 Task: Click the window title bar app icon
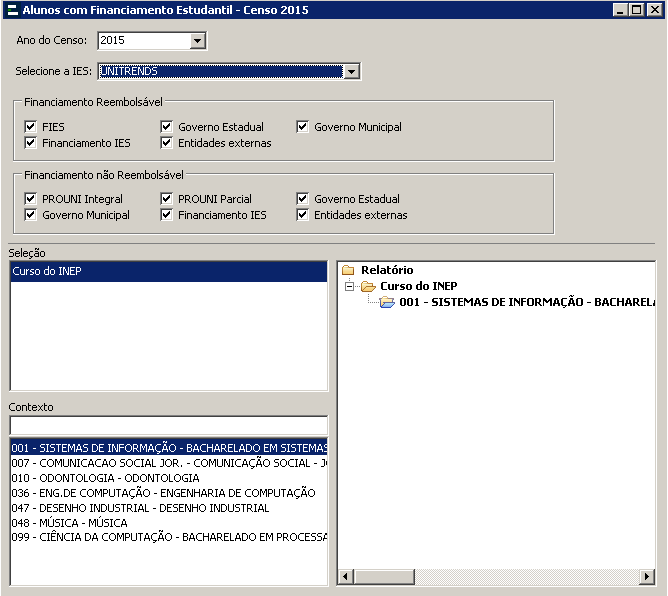point(11,10)
